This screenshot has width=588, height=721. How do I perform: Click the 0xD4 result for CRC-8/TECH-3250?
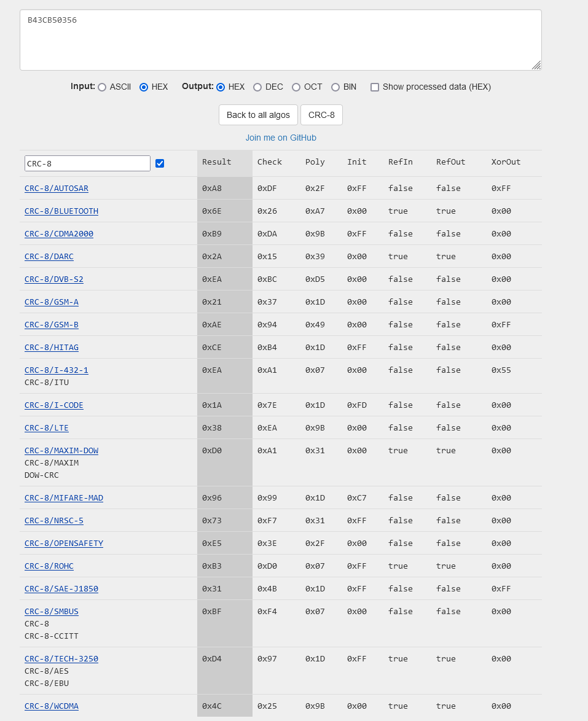coord(212,659)
